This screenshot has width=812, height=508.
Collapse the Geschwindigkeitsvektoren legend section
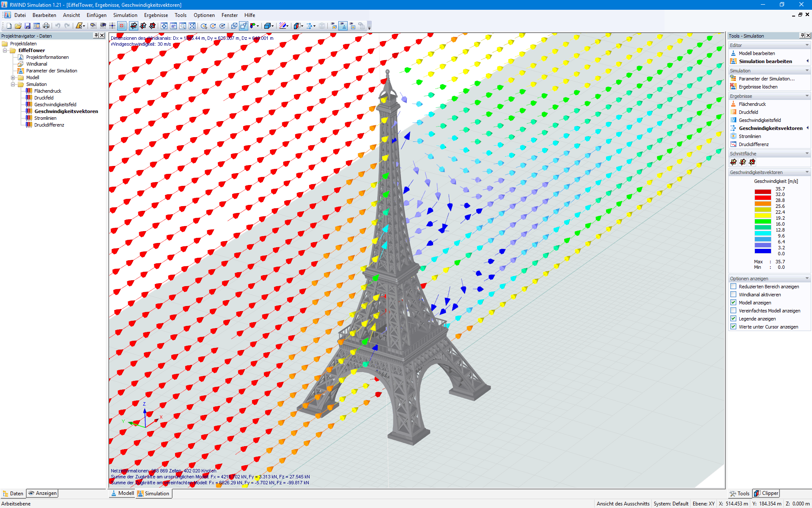807,172
